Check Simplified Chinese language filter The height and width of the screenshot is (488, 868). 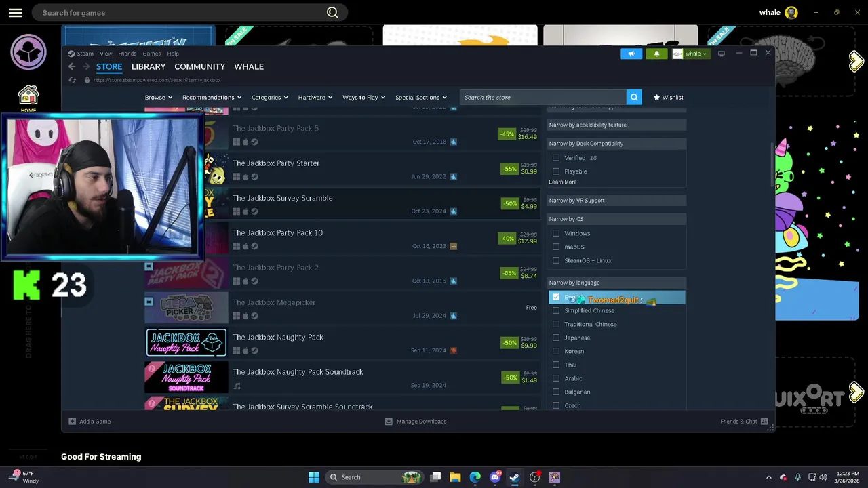[556, 310]
